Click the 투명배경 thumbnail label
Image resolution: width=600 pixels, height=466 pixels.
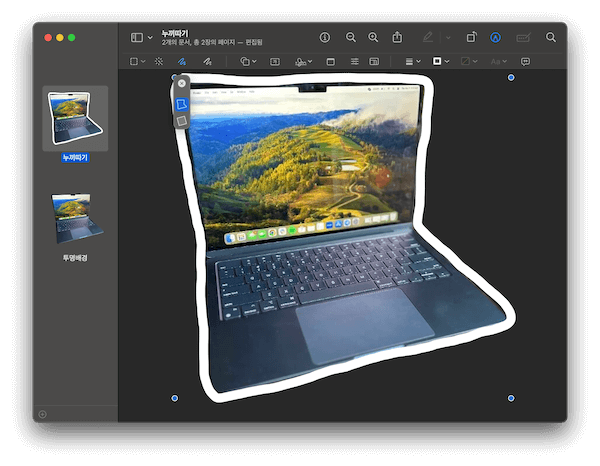click(75, 258)
